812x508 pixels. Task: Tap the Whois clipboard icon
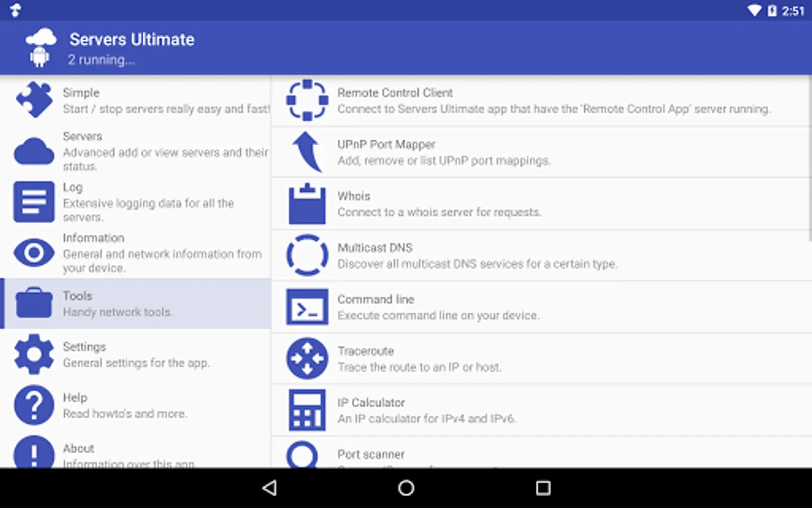[x=307, y=204]
